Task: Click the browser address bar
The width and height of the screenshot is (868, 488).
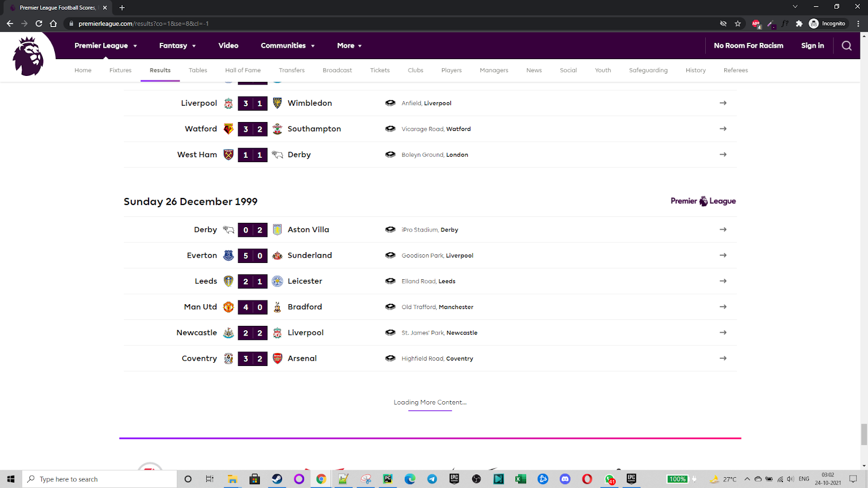Action: [391, 23]
